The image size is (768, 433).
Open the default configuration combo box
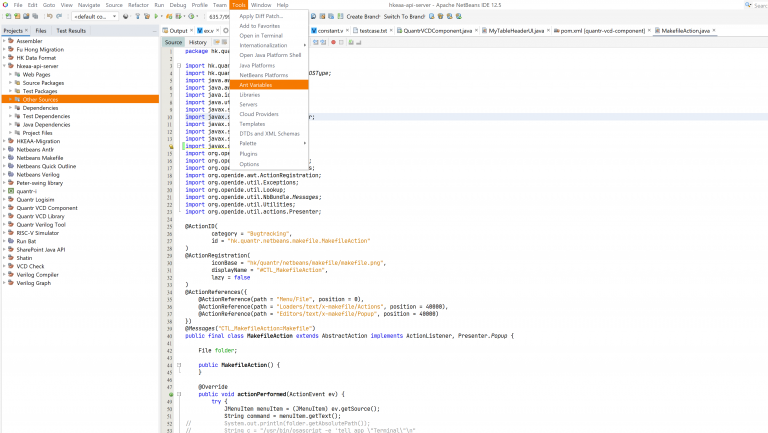click(x=95, y=16)
